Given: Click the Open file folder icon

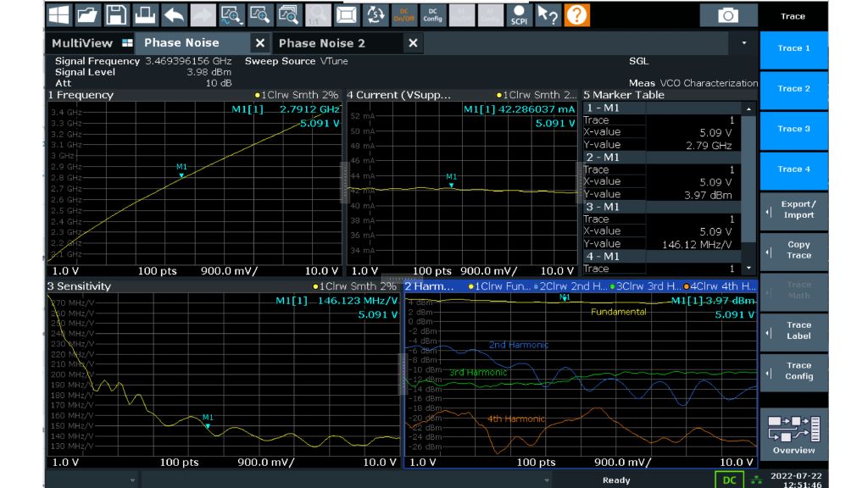Looking at the screenshot, I should click(x=87, y=14).
